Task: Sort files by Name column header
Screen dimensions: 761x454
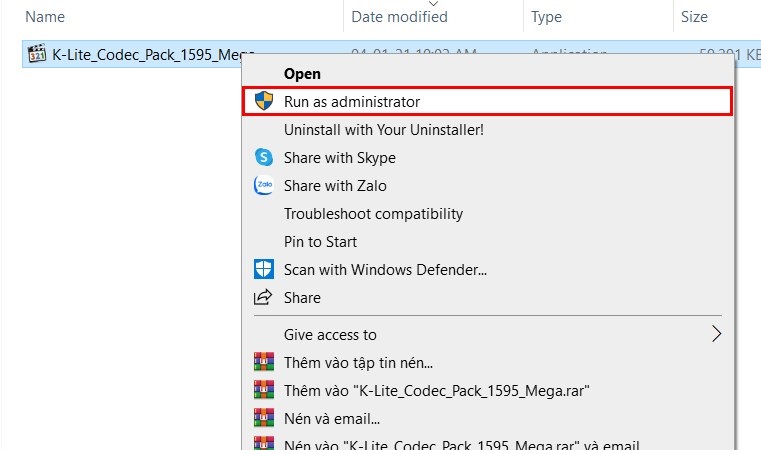Action: pos(45,17)
